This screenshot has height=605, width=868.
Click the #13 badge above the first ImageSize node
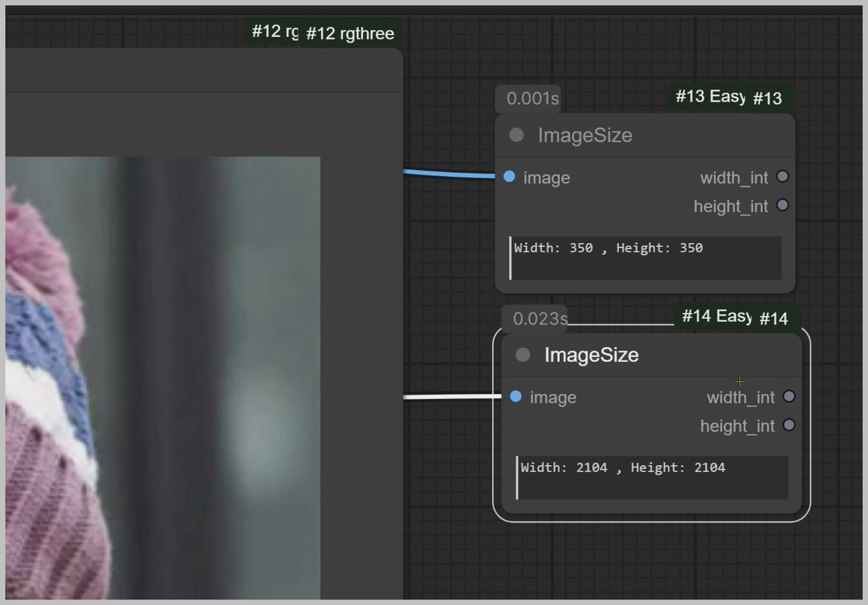[x=768, y=98]
